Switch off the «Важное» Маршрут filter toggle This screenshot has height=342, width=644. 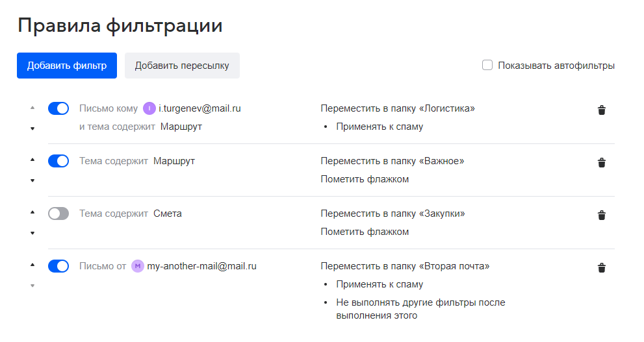58,161
